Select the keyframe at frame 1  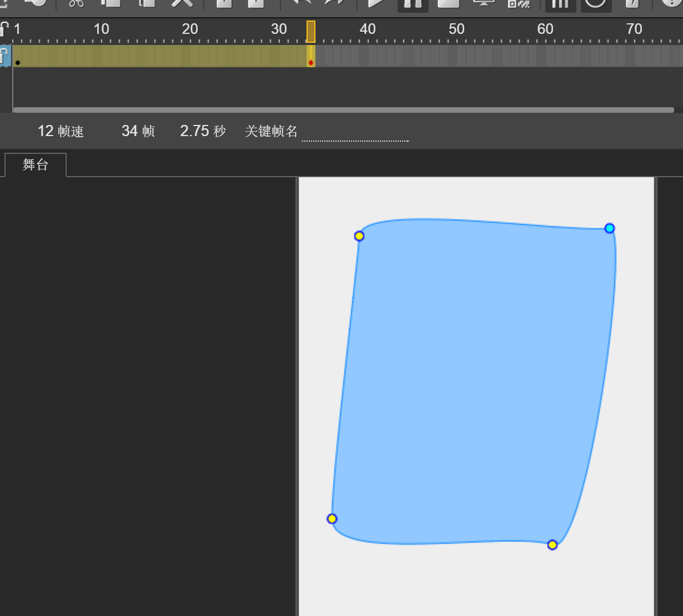pos(18,62)
